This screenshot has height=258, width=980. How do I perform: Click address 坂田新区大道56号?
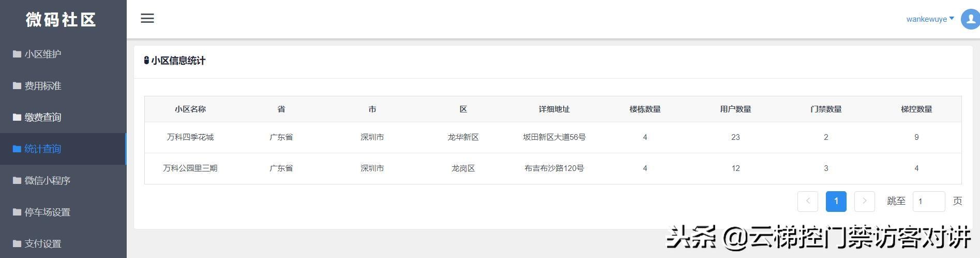(x=554, y=137)
